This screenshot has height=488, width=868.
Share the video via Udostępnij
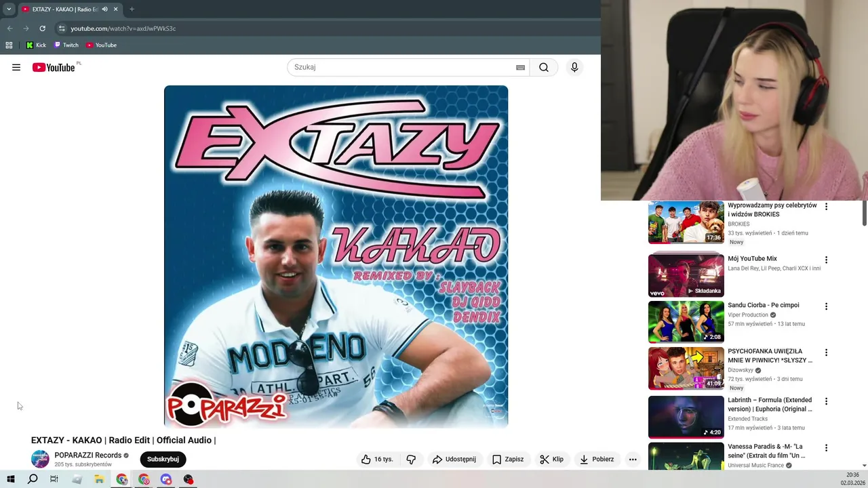coord(454,459)
